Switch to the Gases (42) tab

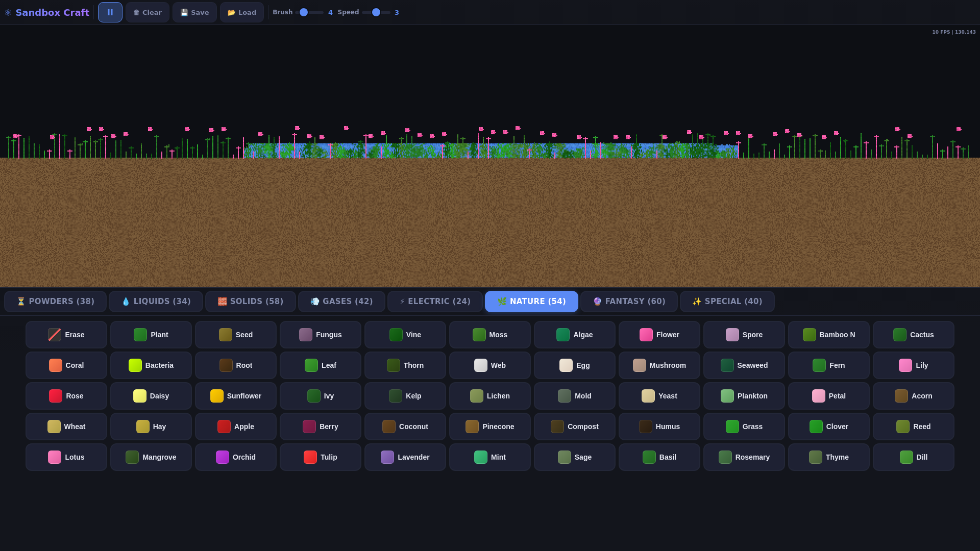tap(341, 302)
